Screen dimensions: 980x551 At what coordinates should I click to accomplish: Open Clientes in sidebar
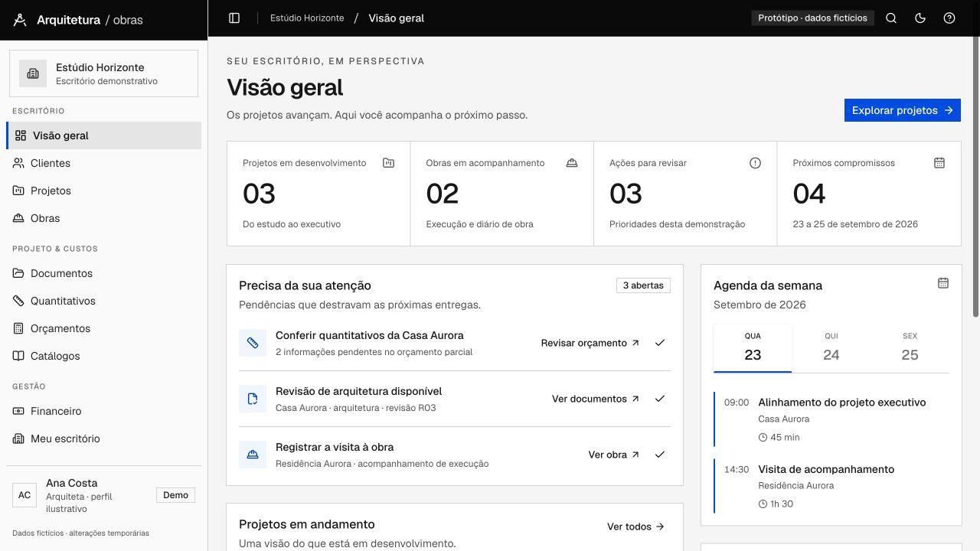tap(103, 163)
